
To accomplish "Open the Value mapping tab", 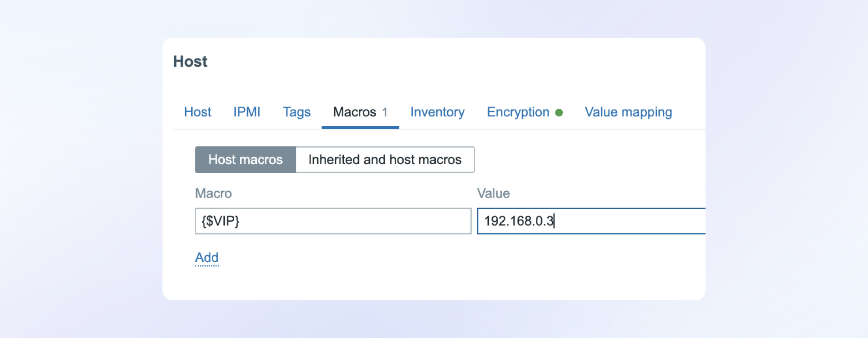I will 628,112.
